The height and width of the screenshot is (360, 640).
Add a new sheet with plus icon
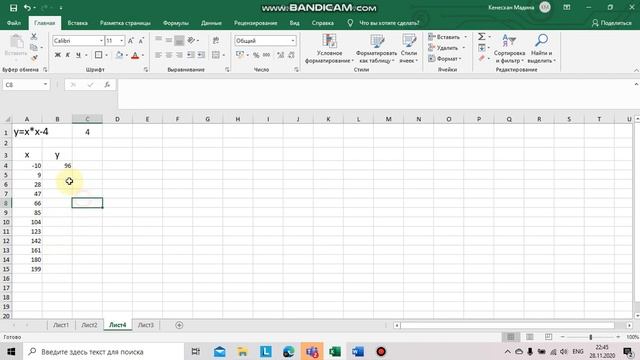tap(179, 325)
